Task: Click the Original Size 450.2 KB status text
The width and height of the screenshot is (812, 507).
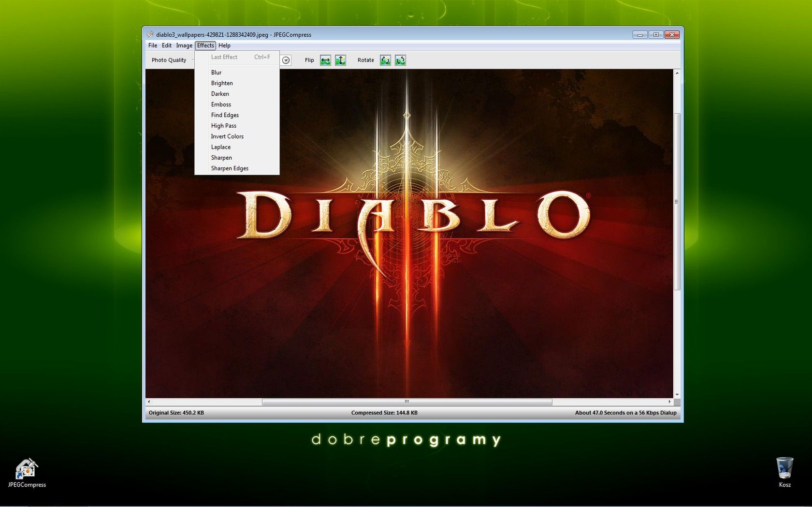Action: click(176, 413)
